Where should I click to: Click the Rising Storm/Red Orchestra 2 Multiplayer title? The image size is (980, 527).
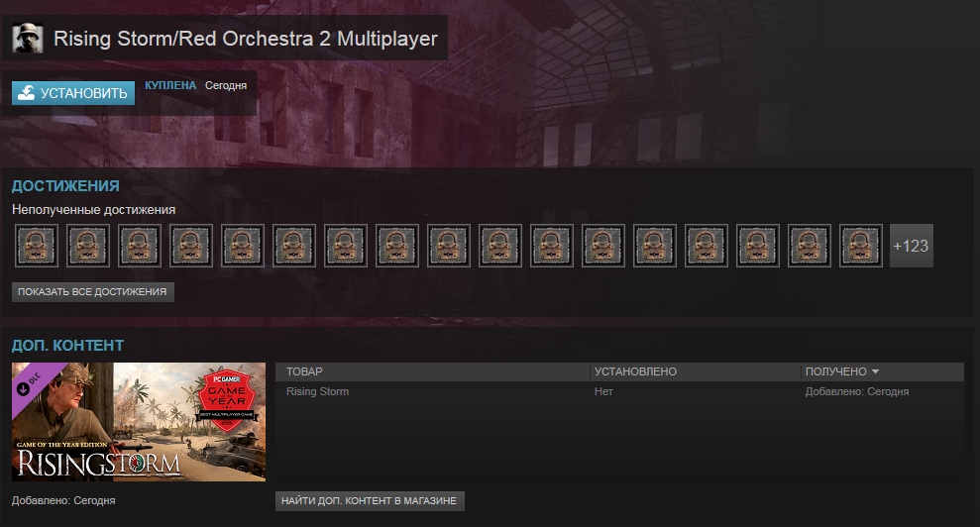pos(245,38)
